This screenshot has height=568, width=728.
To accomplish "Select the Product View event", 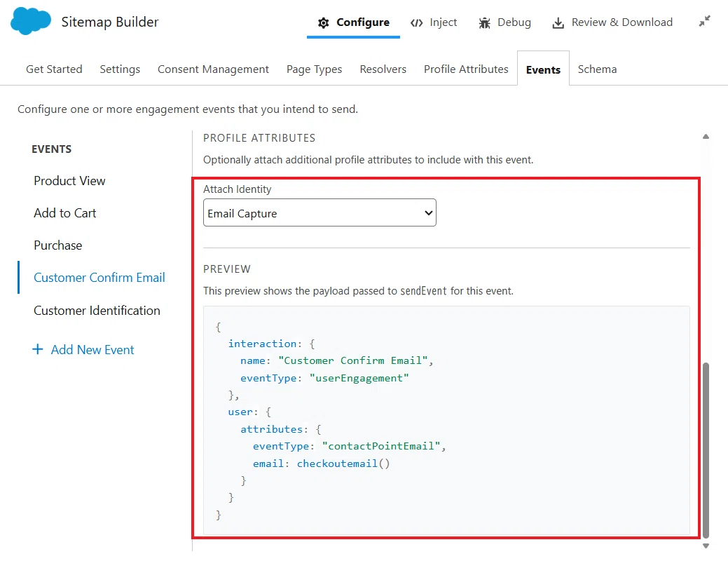I will (x=69, y=181).
